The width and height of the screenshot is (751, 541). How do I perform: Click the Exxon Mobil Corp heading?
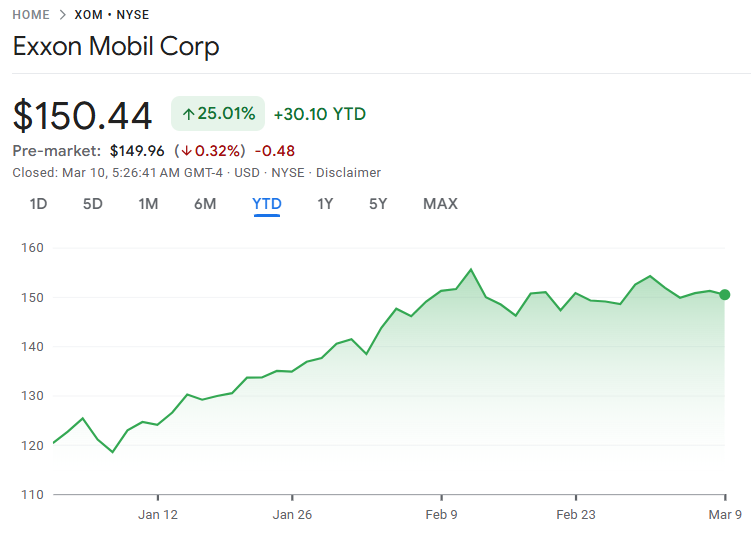116,46
